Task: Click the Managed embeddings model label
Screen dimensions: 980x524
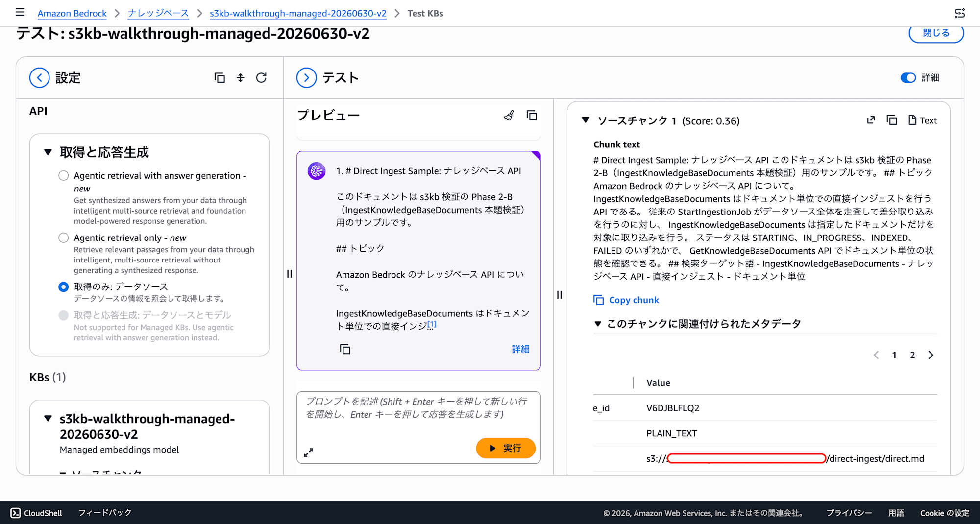Action: click(119, 450)
